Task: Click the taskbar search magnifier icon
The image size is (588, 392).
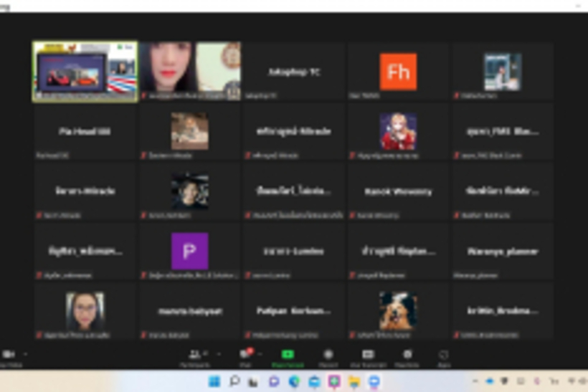Action: [x=234, y=381]
